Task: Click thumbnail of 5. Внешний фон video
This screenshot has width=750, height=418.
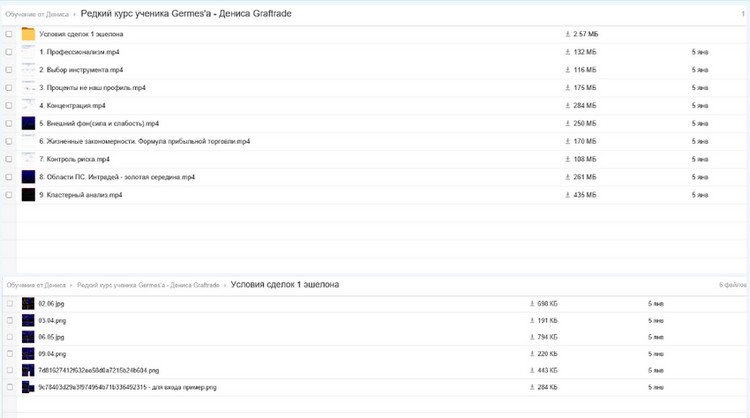Action: pos(28,123)
